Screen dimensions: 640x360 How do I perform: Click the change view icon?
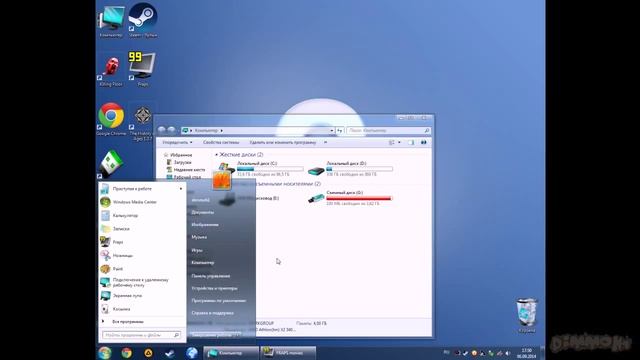[392, 142]
